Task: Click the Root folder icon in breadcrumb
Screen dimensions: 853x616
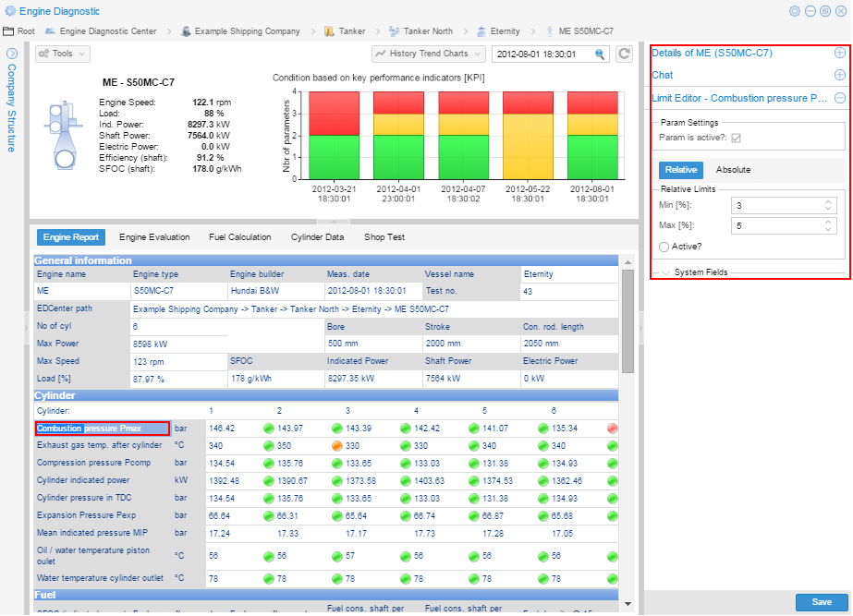Action: click(x=8, y=31)
